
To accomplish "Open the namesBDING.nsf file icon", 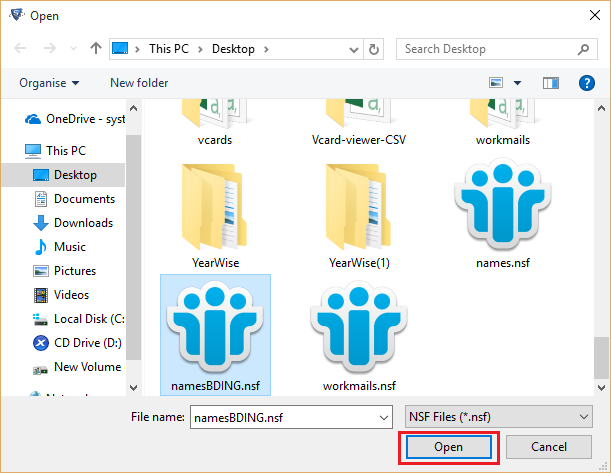I will point(215,329).
